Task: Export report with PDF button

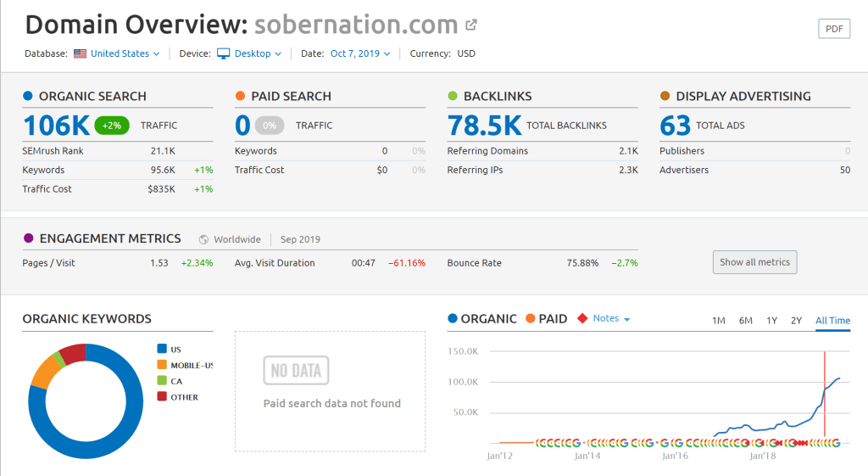Action: tap(834, 29)
